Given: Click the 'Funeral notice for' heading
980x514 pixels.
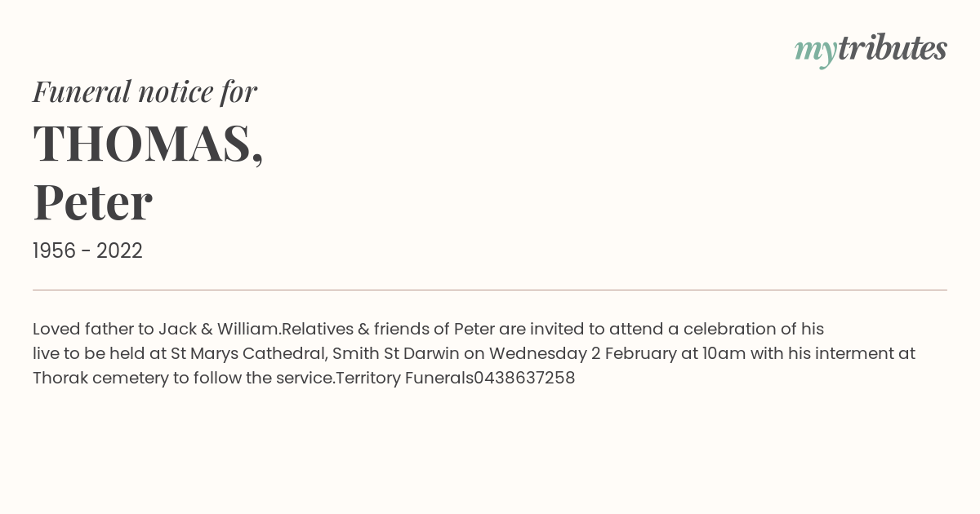Looking at the screenshot, I should click(145, 91).
